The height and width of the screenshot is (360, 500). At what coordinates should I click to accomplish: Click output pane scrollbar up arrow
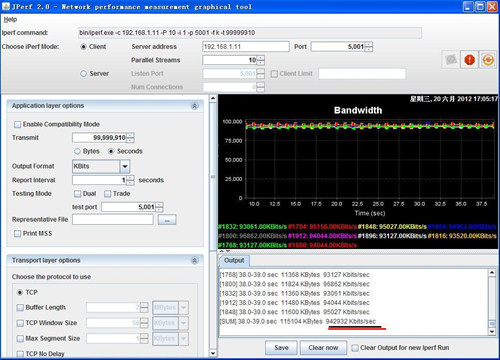pos(492,273)
